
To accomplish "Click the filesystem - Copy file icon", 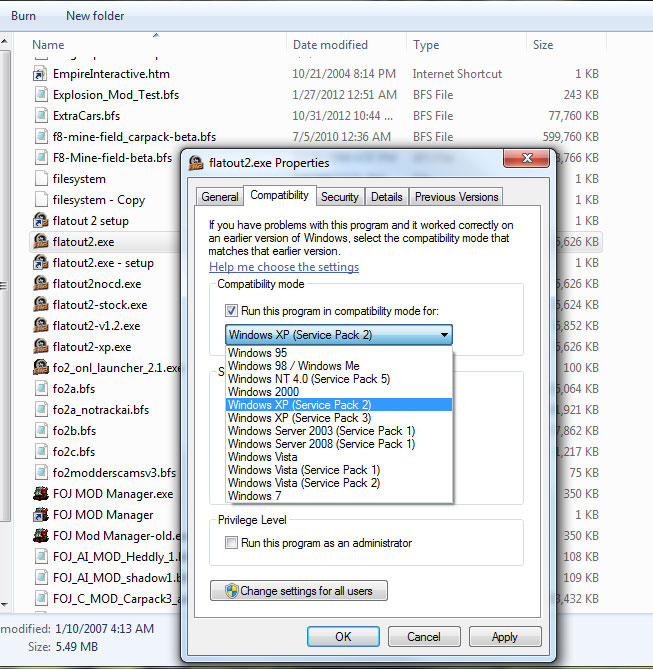I will point(41,200).
